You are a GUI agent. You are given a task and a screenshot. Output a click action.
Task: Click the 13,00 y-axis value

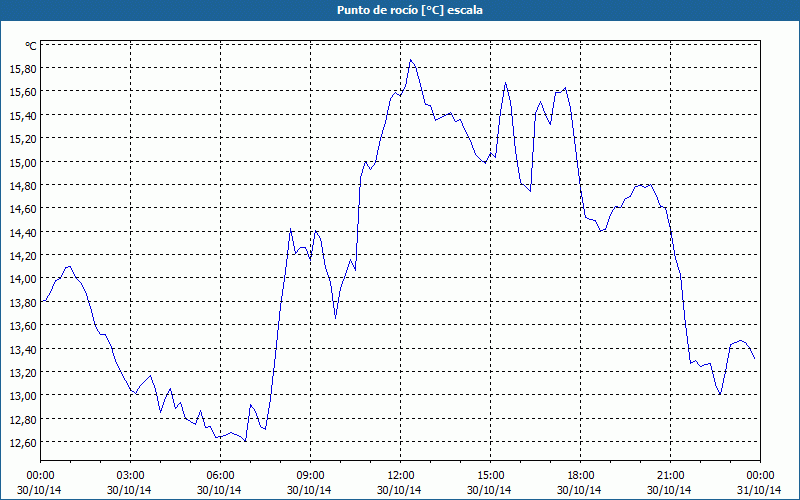23,396
